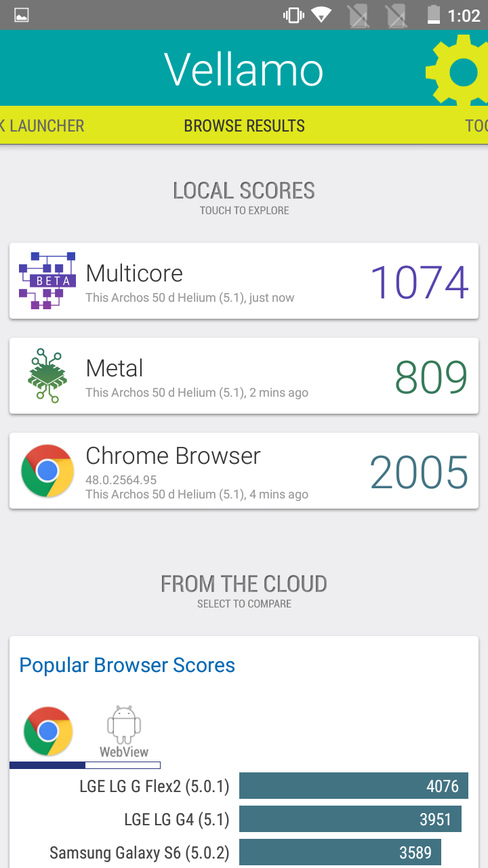Select Chrome icon under Popular Browser Scores
The height and width of the screenshot is (868, 488).
point(47,731)
